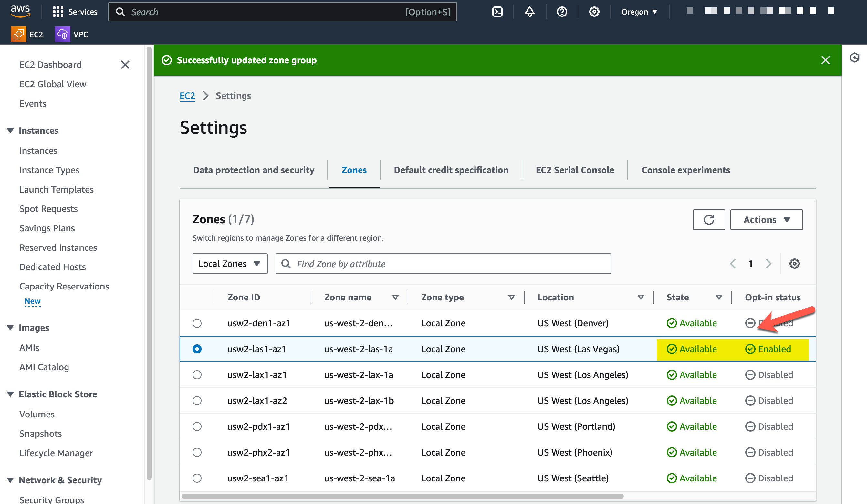Screen dimensions: 867x504
Task: Click the EC2 Dashboard icon in sidebar
Action: (x=50, y=64)
